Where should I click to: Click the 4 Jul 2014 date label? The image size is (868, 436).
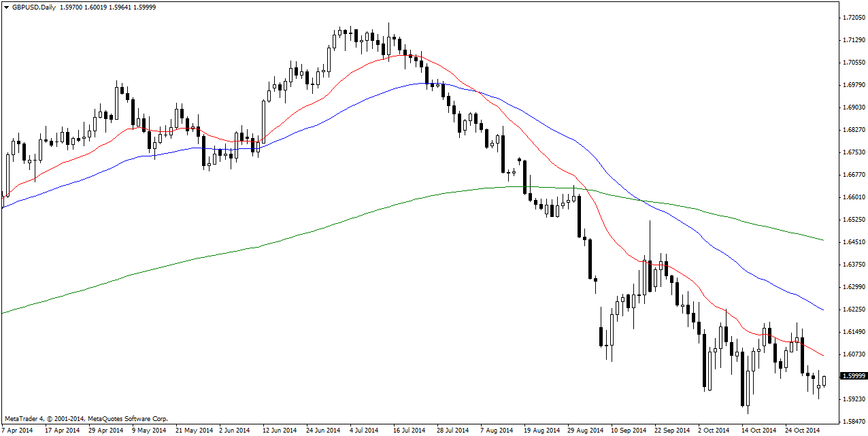pos(364,431)
